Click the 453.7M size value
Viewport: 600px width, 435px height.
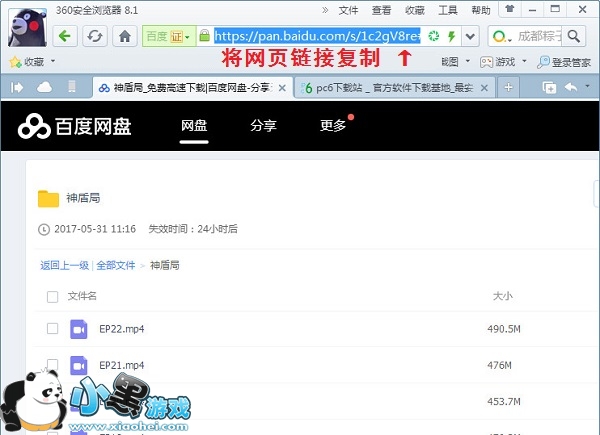504,402
